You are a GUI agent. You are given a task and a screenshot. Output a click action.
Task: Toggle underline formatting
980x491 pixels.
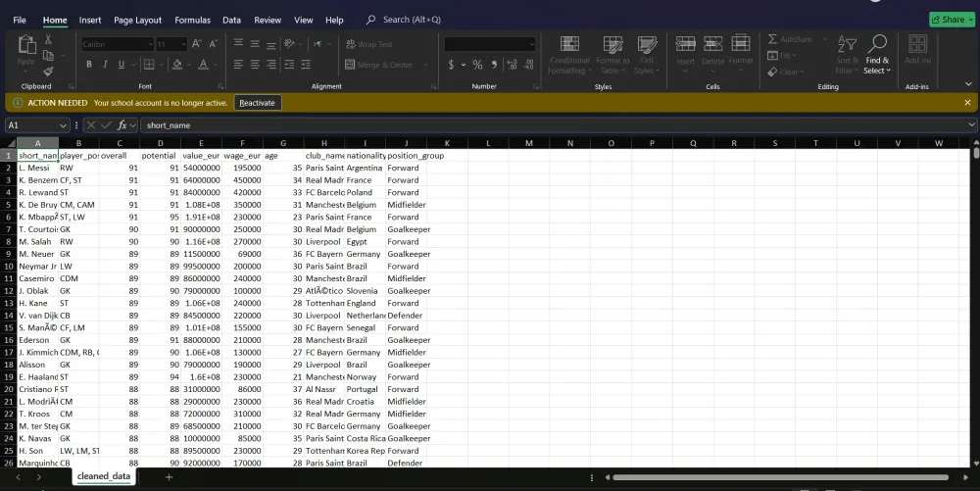(x=122, y=65)
